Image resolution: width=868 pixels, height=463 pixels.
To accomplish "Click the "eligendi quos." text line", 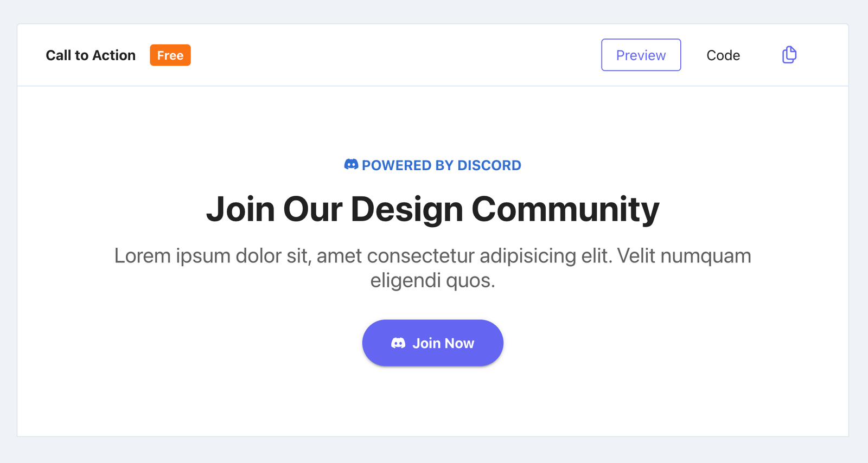I will [x=433, y=280].
